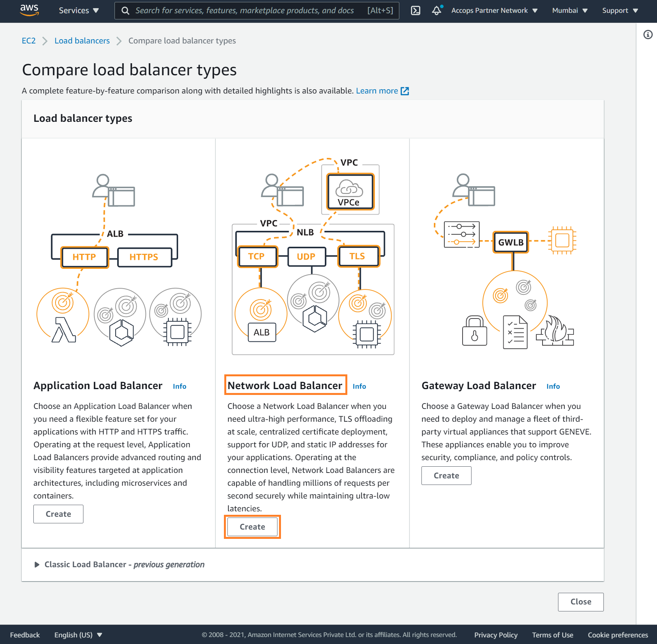The height and width of the screenshot is (644, 657).
Task: Click the Network Load Balancer diagram
Action: (313, 256)
